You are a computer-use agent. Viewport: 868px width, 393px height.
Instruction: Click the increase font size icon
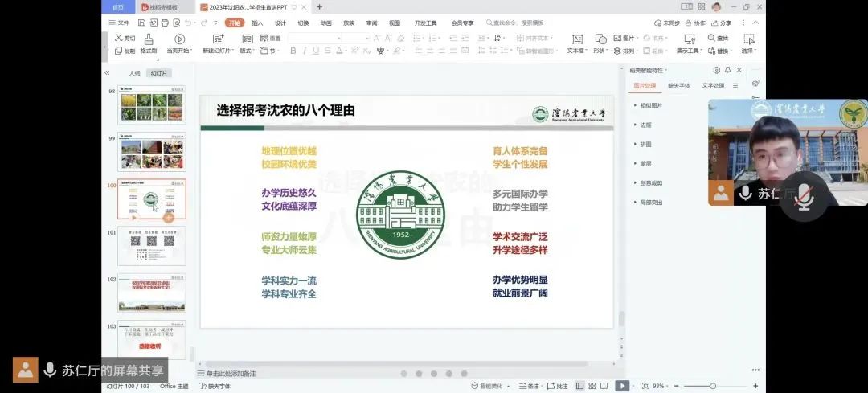376,39
